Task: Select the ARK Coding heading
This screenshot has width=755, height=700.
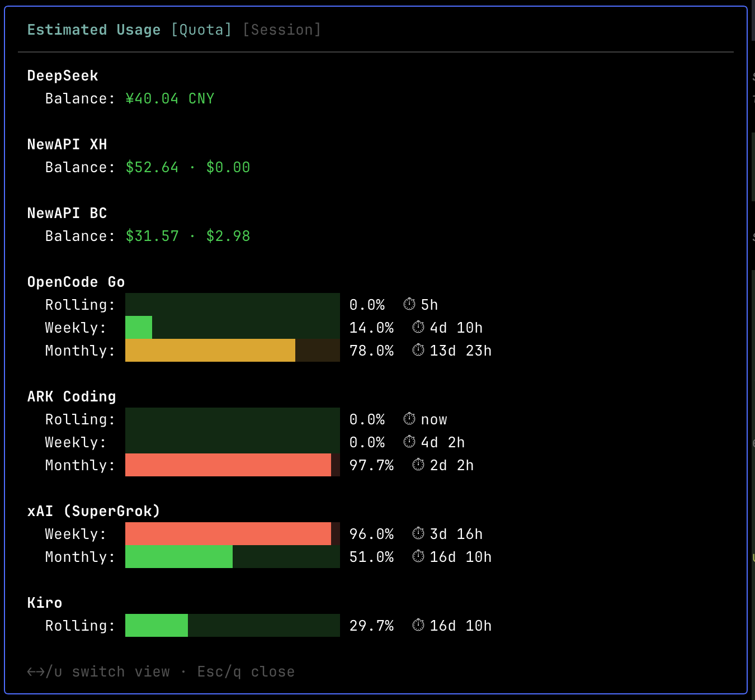Action: [x=72, y=396]
